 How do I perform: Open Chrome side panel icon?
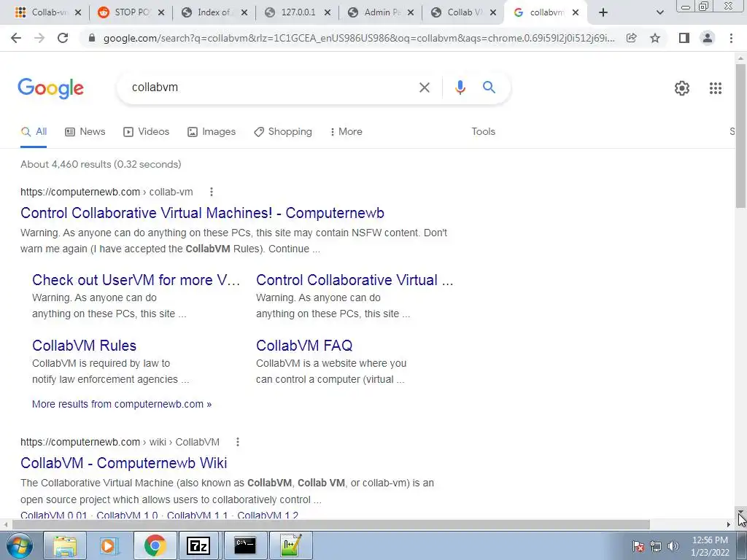pos(684,38)
